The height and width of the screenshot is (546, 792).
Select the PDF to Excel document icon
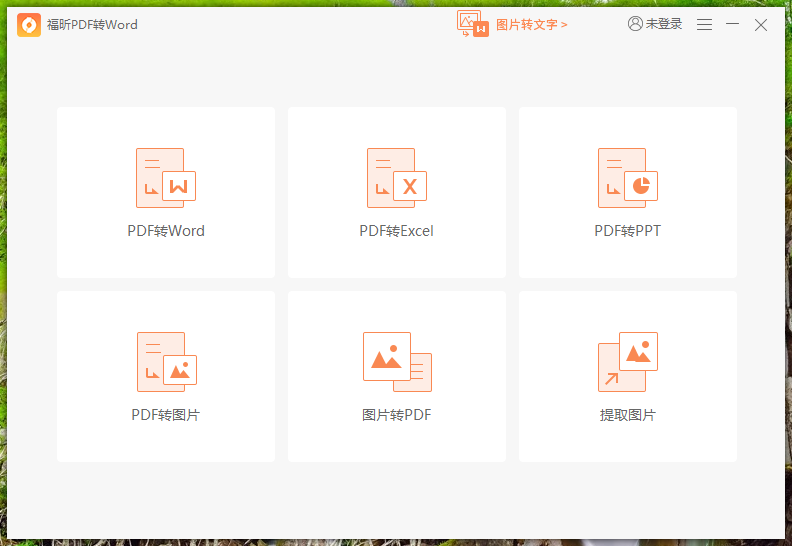pos(396,178)
